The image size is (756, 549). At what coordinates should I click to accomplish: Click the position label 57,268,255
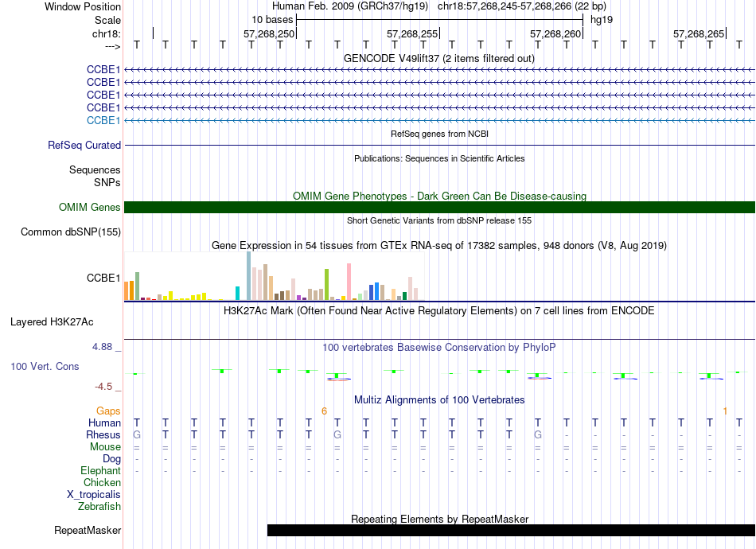(411, 33)
